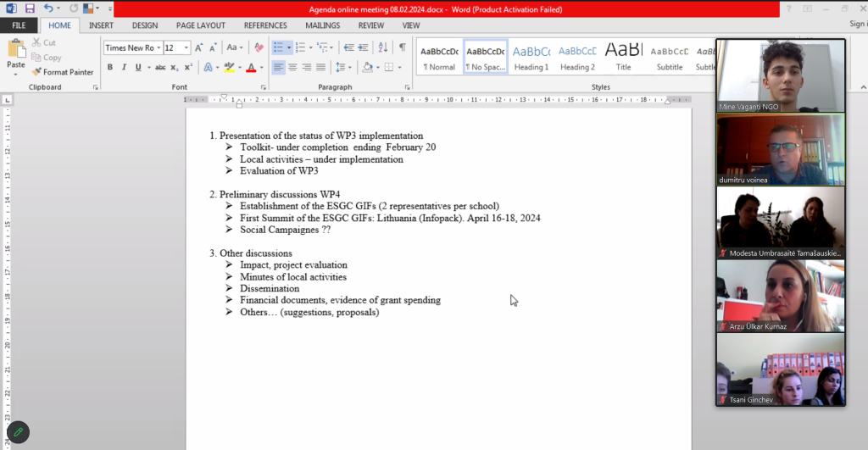Switch to the REFERENCES tab
The image size is (868, 450).
pos(265,25)
